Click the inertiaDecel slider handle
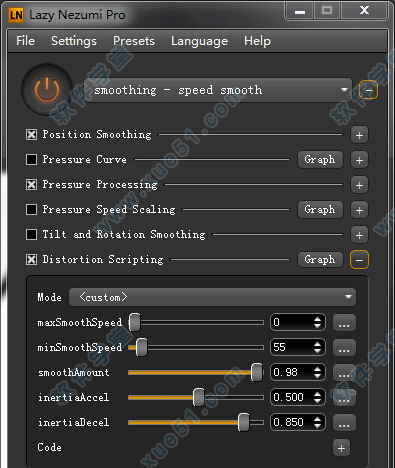This screenshot has width=395, height=468. pos(244,422)
